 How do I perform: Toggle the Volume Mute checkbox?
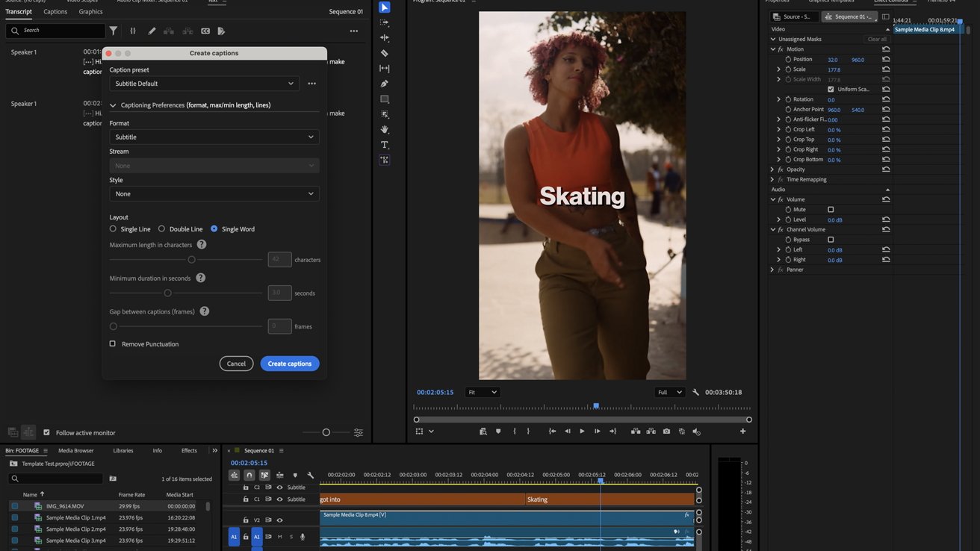(x=831, y=210)
